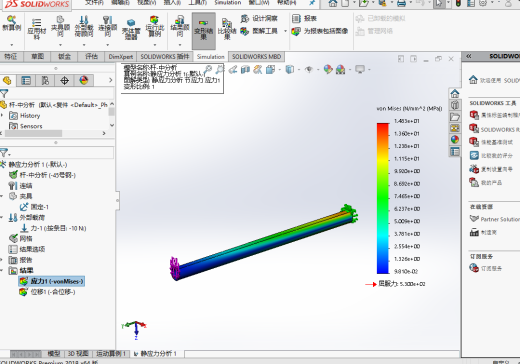Screen dimensions: 520x364
Task: Switch to the 运动算例 1 bottom tab
Action: pos(111,354)
